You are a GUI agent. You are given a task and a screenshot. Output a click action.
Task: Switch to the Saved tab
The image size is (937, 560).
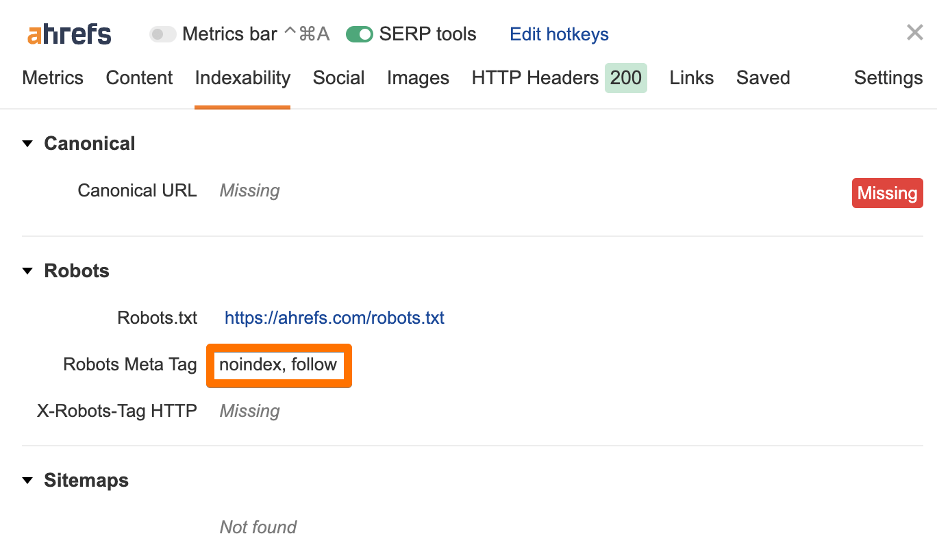click(762, 77)
